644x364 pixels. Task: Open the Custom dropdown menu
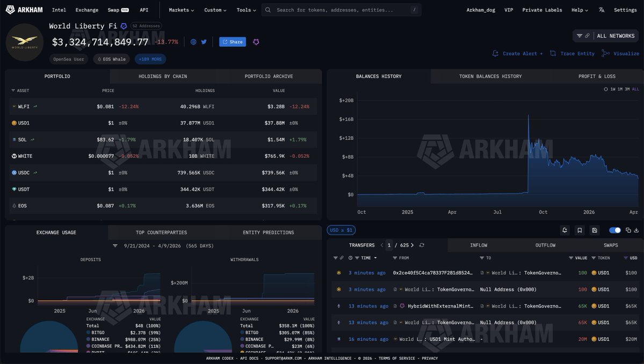[215, 10]
